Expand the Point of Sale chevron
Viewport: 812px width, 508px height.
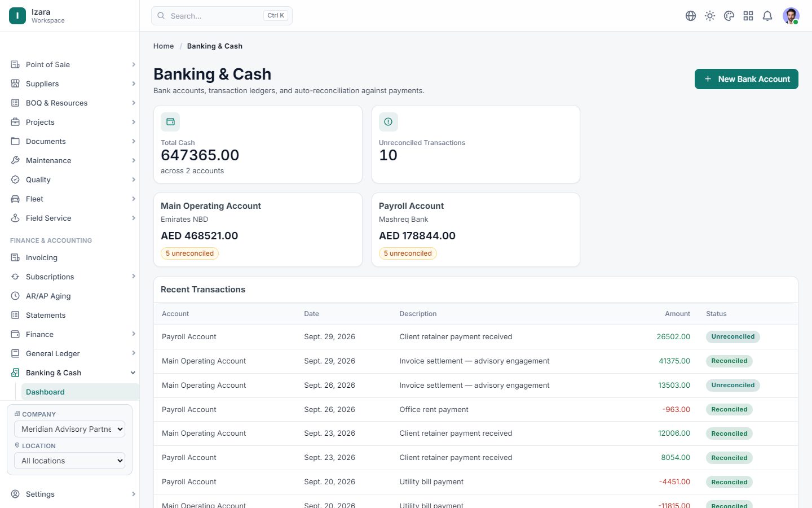(x=134, y=64)
